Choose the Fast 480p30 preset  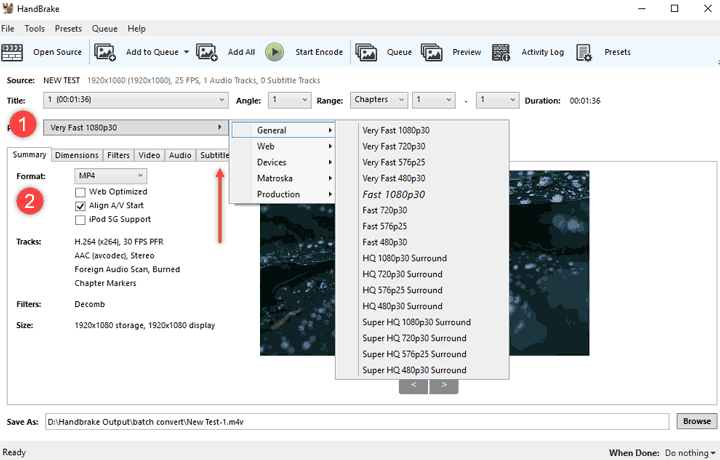[422, 242]
